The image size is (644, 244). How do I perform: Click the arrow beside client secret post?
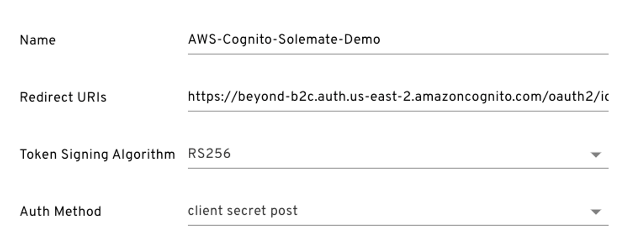pos(596,212)
